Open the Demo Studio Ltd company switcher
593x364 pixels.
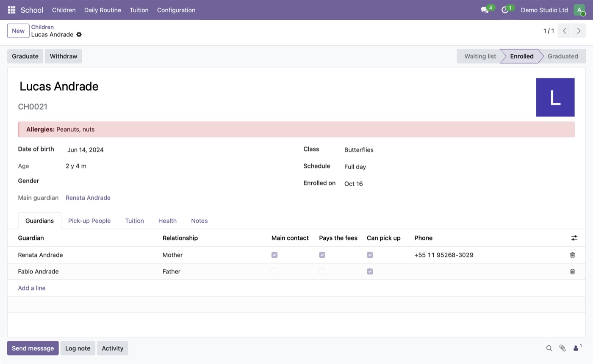tap(544, 10)
